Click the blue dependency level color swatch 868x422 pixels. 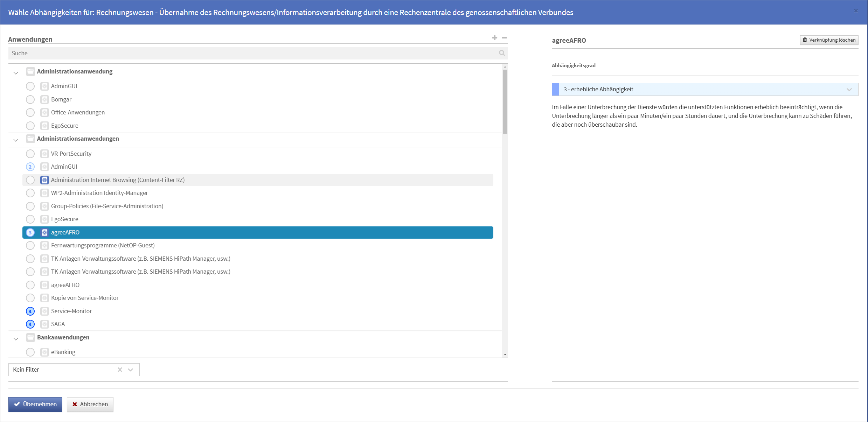[555, 89]
